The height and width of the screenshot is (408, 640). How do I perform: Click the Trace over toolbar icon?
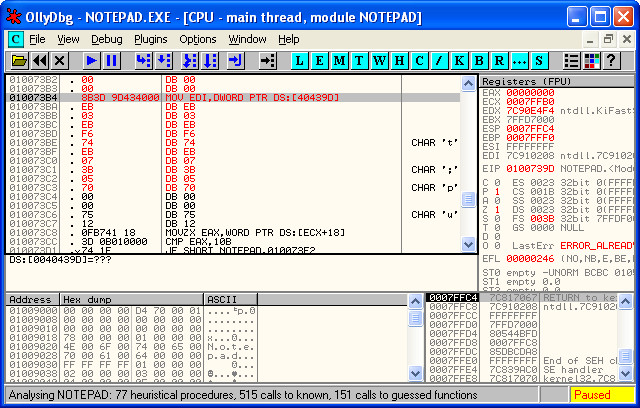pos(210,61)
